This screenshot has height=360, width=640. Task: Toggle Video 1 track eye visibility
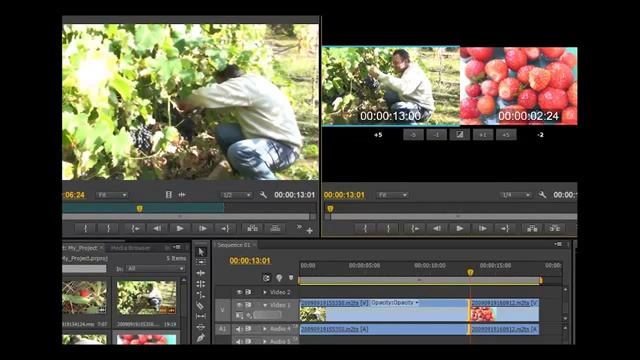coord(239,305)
